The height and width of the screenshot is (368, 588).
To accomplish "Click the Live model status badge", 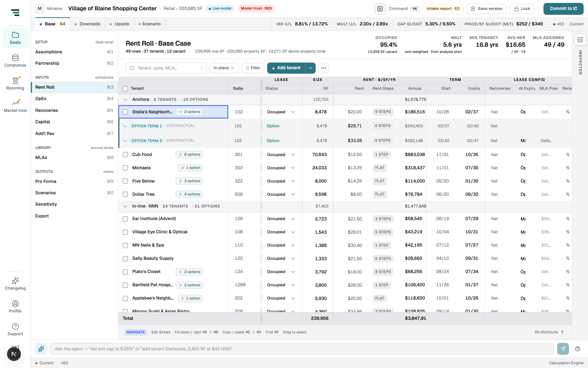I will click(220, 8).
